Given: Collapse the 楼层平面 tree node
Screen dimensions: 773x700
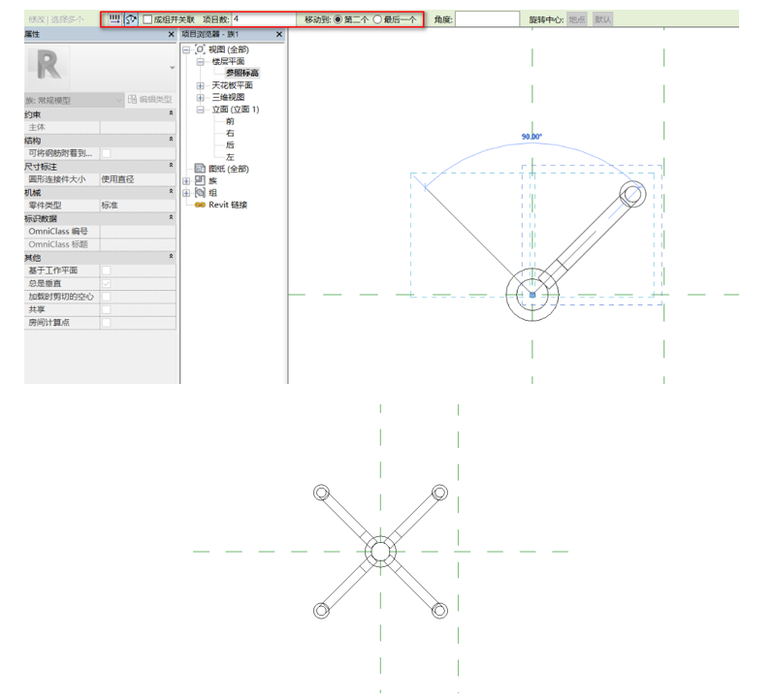Looking at the screenshot, I should tap(200, 62).
